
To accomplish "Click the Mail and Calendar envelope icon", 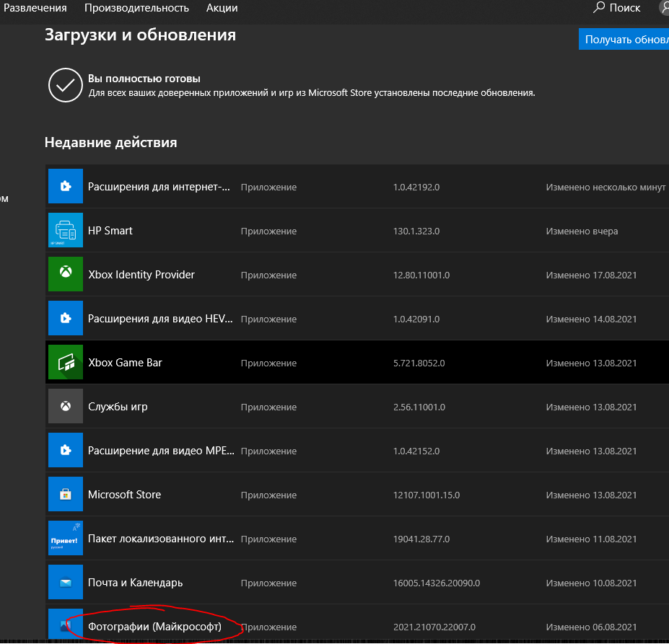I will point(66,583).
